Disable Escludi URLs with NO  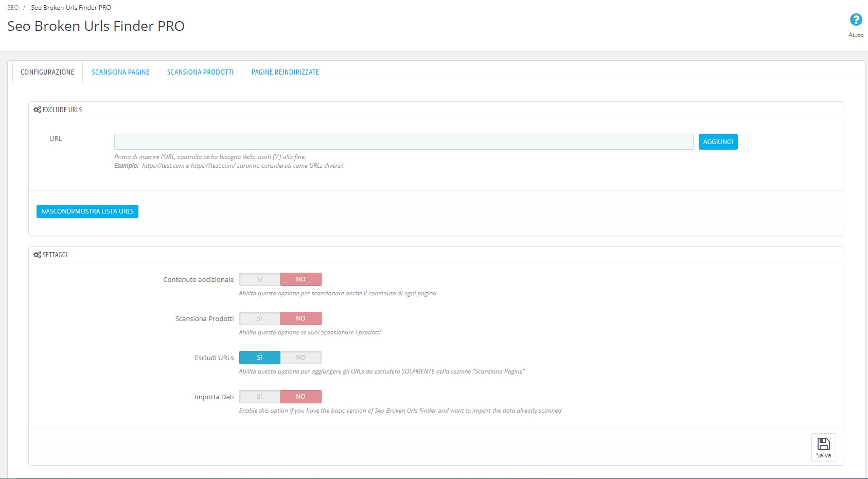pyautogui.click(x=301, y=358)
